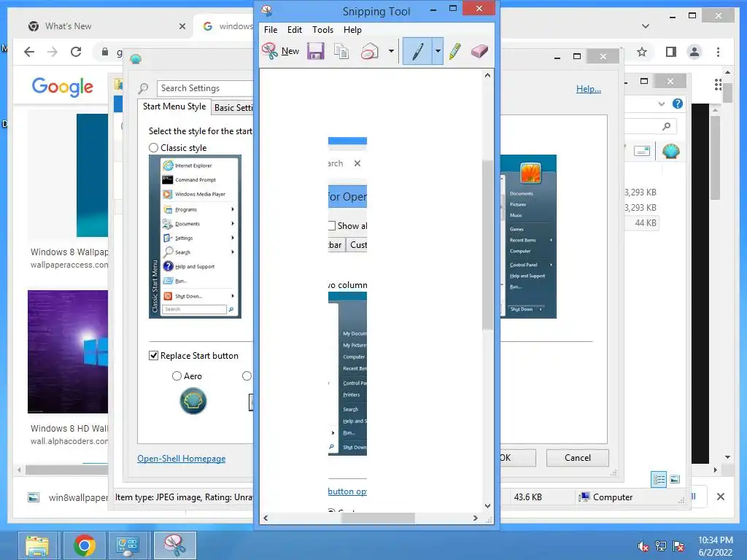Click the shell icon in Explorer toolbar
The height and width of the screenshot is (560, 747).
[x=671, y=152]
